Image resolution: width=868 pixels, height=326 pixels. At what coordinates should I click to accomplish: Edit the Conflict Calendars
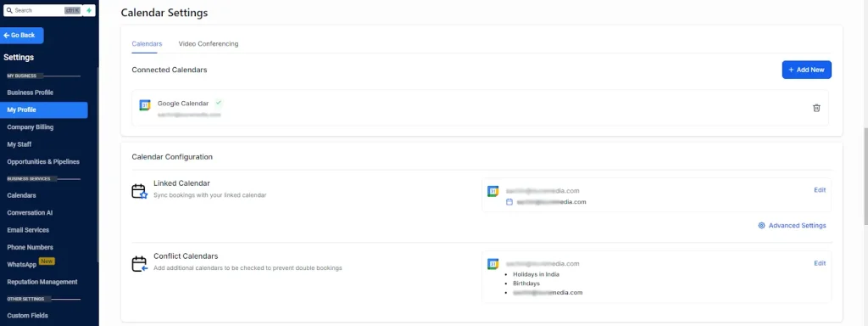pos(820,263)
